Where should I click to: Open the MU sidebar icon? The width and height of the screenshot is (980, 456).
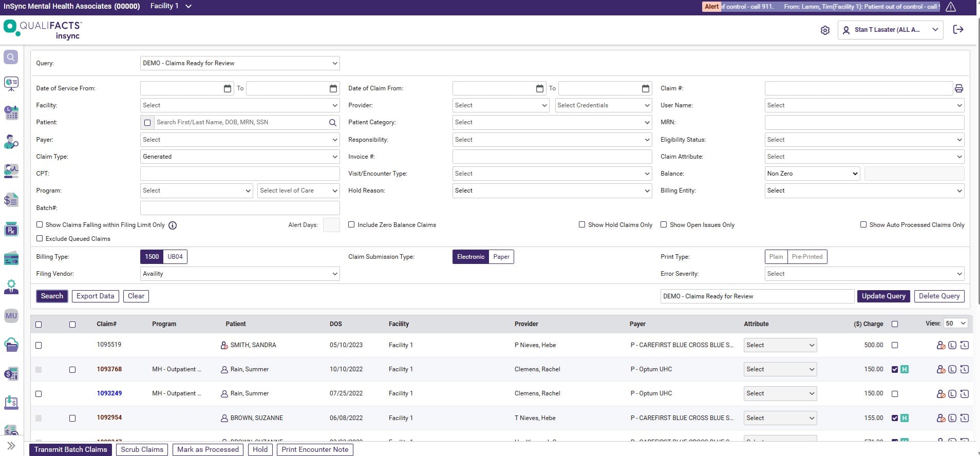click(x=11, y=316)
